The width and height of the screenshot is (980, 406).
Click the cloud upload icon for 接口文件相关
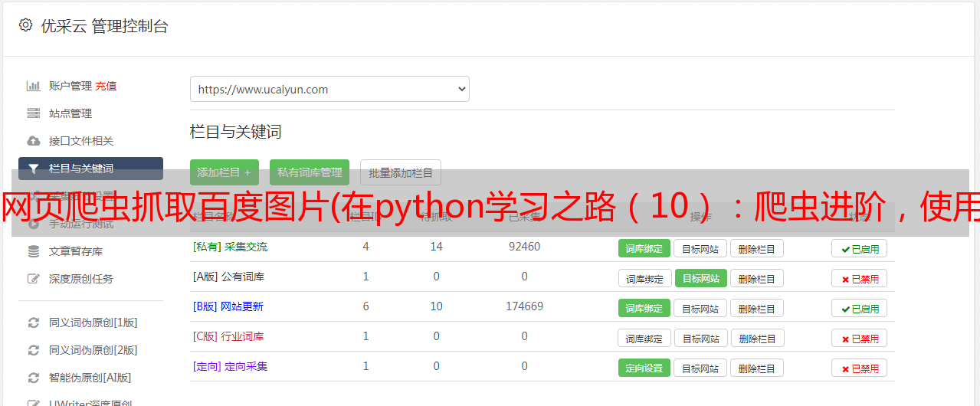click(x=33, y=141)
